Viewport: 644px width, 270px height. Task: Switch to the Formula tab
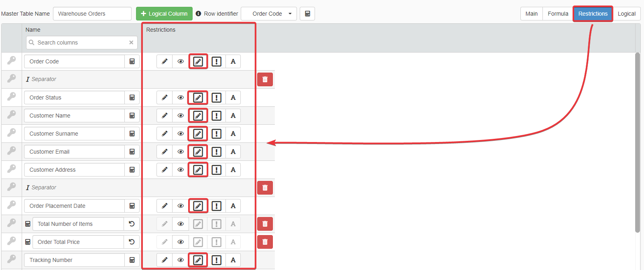558,14
